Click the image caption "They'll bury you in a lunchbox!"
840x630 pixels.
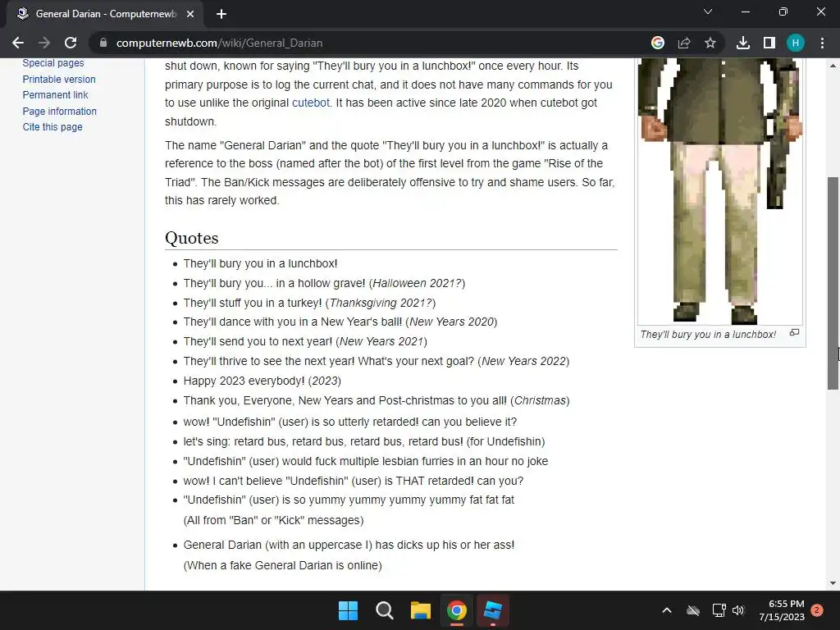click(x=708, y=335)
